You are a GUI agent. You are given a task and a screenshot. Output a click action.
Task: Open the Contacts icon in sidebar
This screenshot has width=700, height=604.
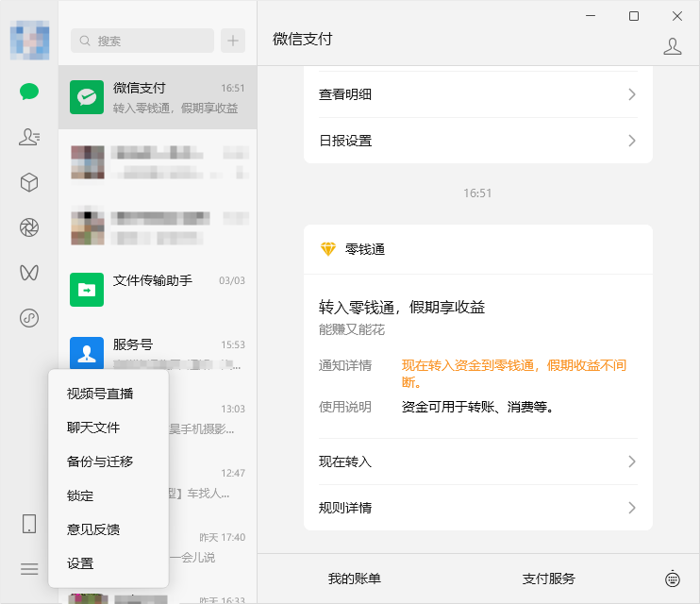tap(29, 137)
